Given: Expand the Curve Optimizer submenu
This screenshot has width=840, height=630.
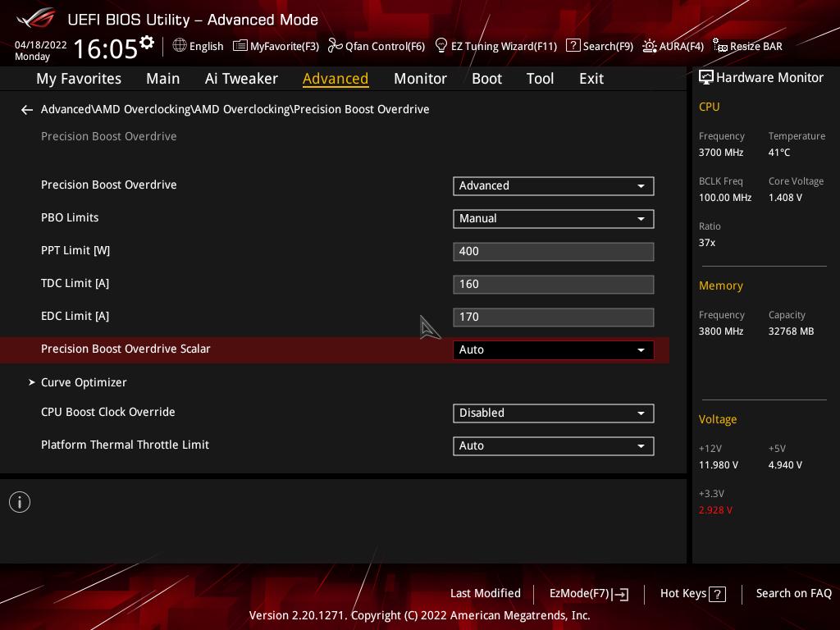Looking at the screenshot, I should tap(84, 382).
